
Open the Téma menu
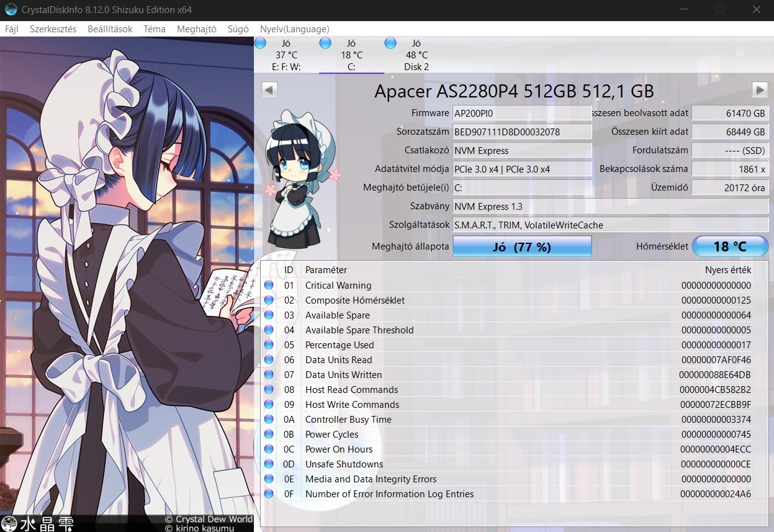coord(155,29)
